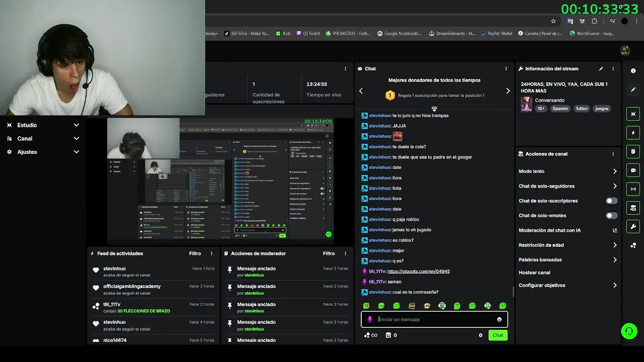
Task: Expand the Ajustes sidebar section
Action: point(43,152)
